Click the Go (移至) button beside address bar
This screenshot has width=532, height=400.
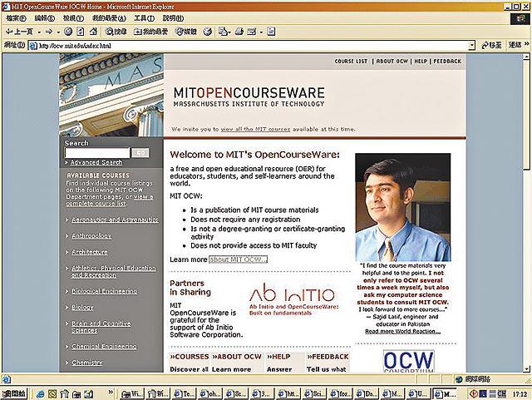[491, 45]
